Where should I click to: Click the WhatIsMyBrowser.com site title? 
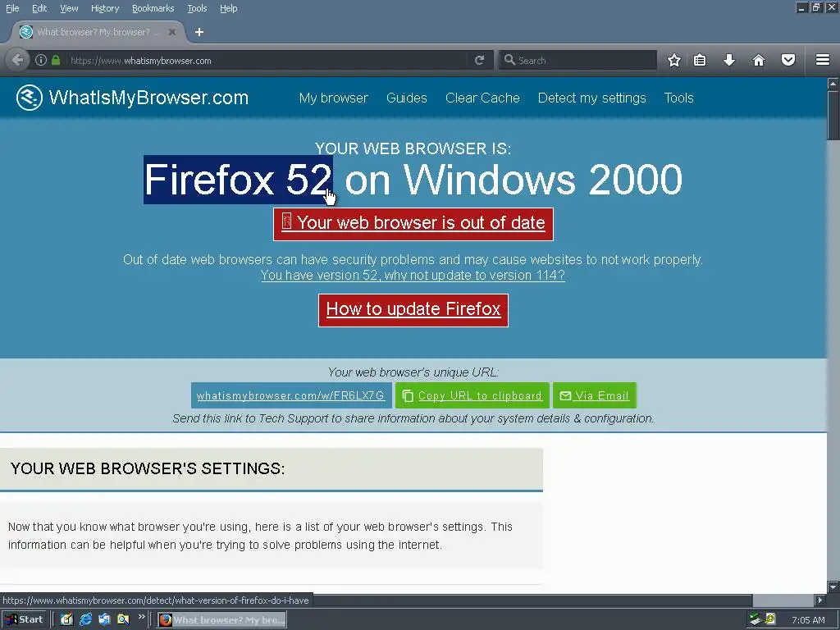tap(148, 98)
